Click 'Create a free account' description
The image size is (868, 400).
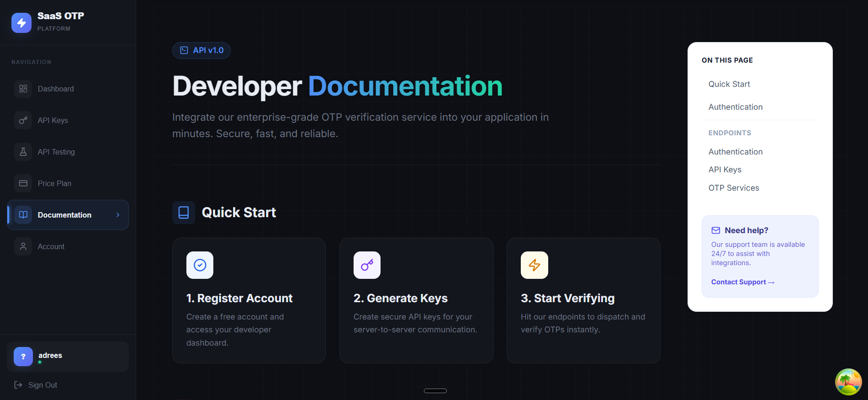(235, 330)
